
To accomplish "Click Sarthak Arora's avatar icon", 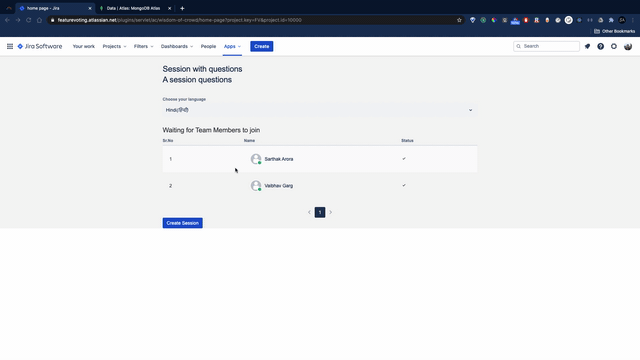I will tap(256, 159).
